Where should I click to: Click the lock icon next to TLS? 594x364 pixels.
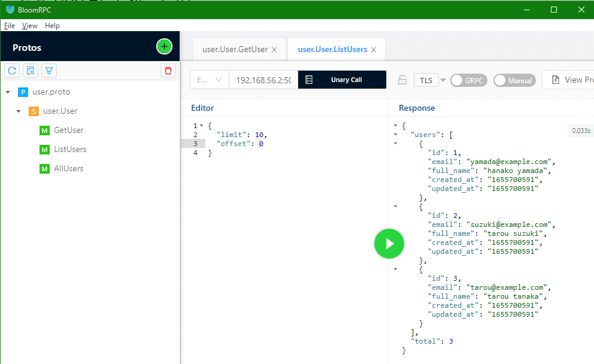click(402, 80)
